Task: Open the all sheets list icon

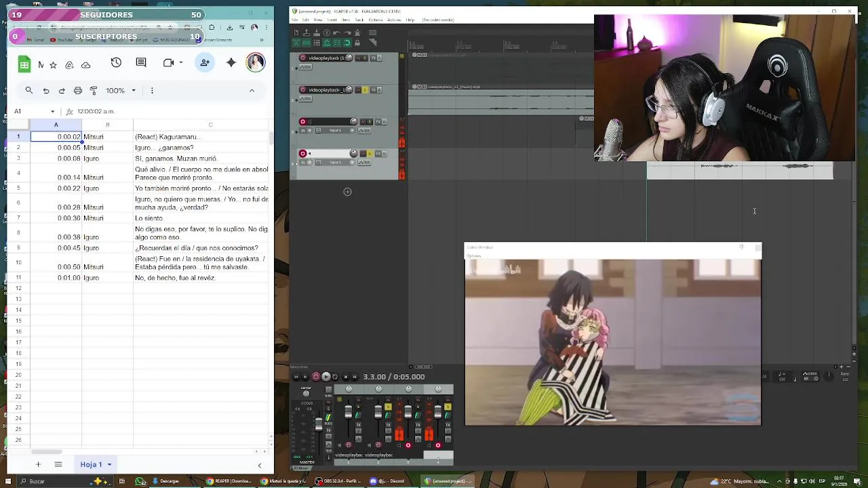Action: coord(58,464)
